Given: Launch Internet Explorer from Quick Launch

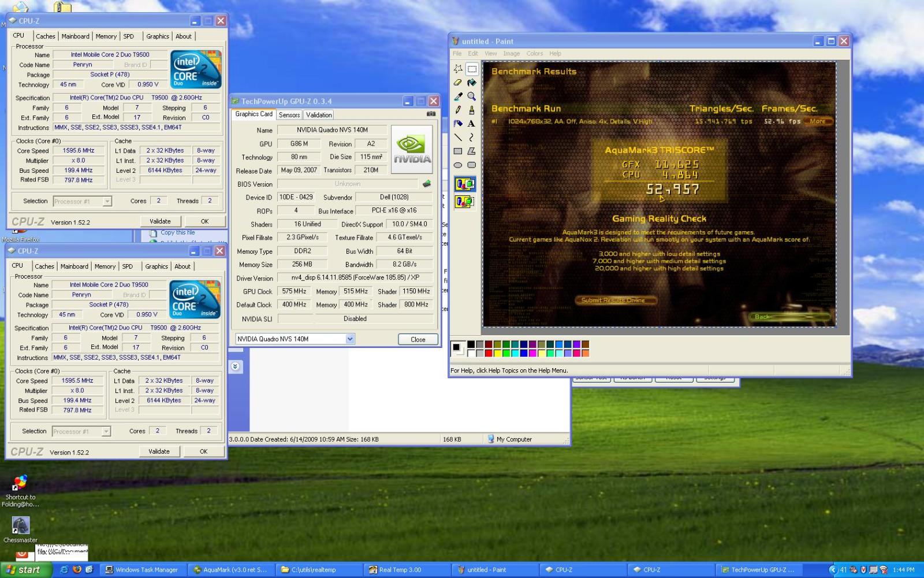Looking at the screenshot, I should coord(64,569).
